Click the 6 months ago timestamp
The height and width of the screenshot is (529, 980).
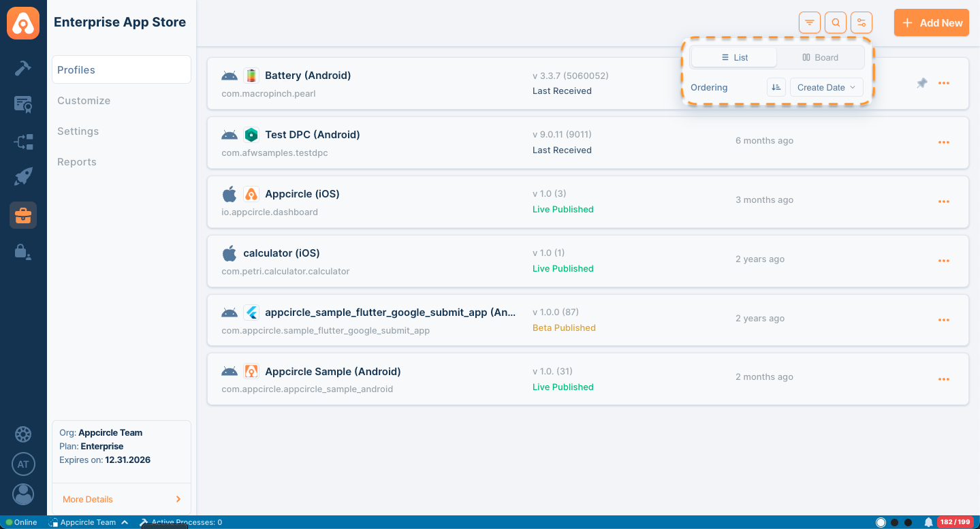coord(764,140)
